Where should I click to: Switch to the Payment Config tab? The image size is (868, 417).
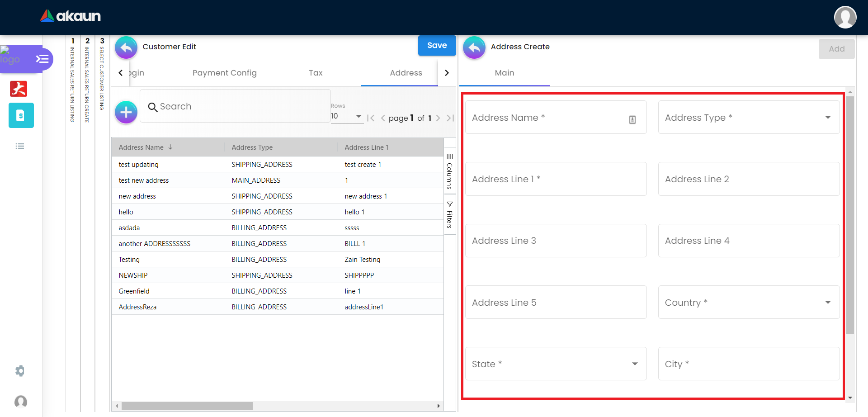pos(224,73)
